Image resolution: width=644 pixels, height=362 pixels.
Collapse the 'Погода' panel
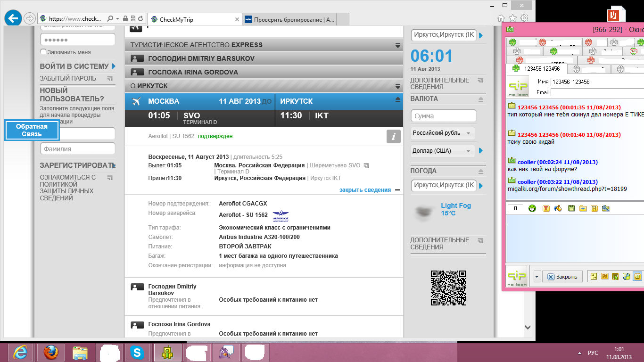point(481,171)
